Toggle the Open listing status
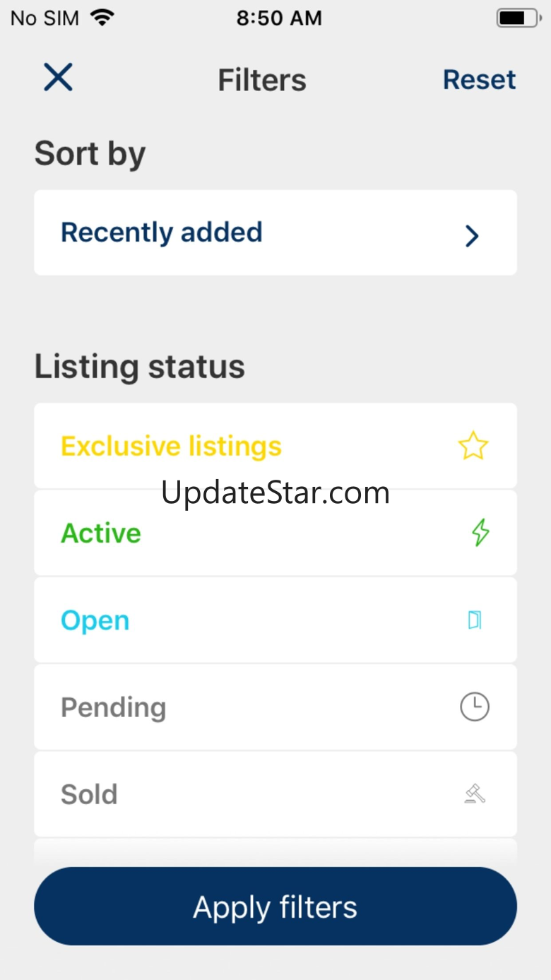The image size is (551, 980). pos(275,620)
